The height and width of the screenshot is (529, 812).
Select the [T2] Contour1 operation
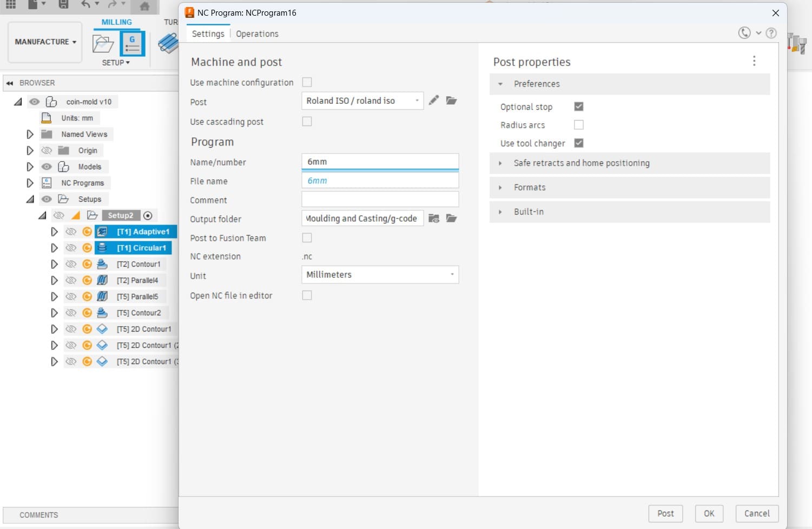tap(138, 264)
